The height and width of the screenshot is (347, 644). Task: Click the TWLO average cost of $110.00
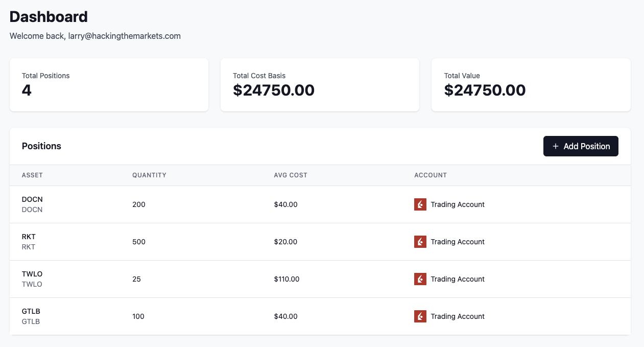point(285,279)
